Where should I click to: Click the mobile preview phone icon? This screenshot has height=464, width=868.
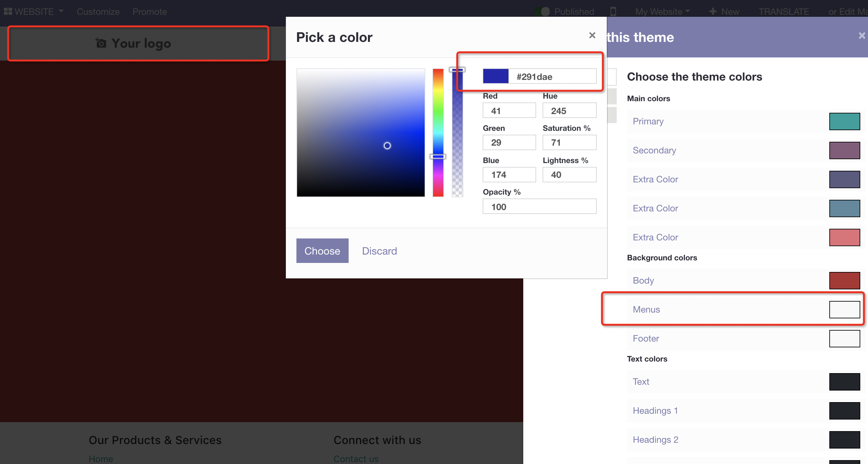[613, 12]
